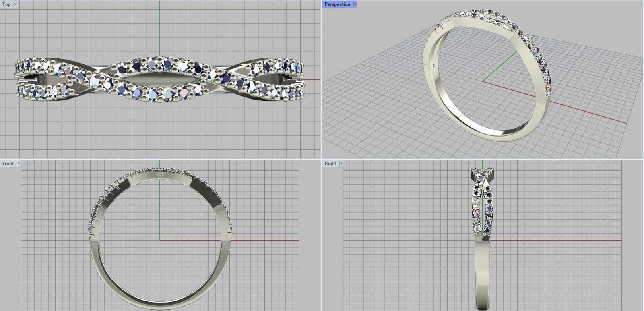Image resolution: width=644 pixels, height=311 pixels.
Task: Click the origin point in Perspective viewport
Action: coord(483,81)
